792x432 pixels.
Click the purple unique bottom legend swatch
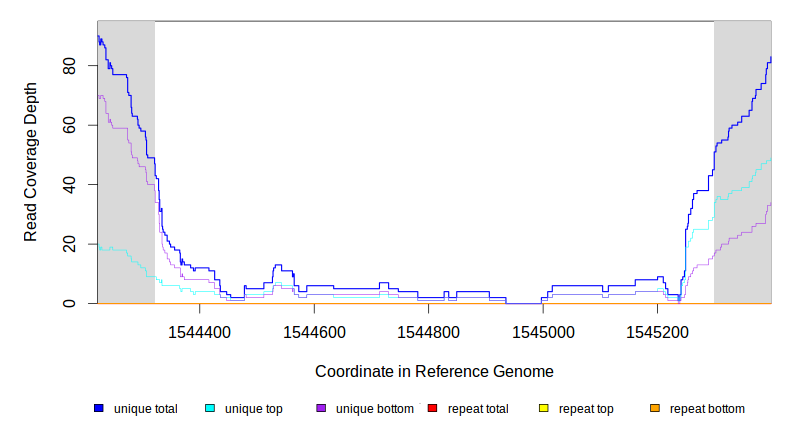[321, 409]
